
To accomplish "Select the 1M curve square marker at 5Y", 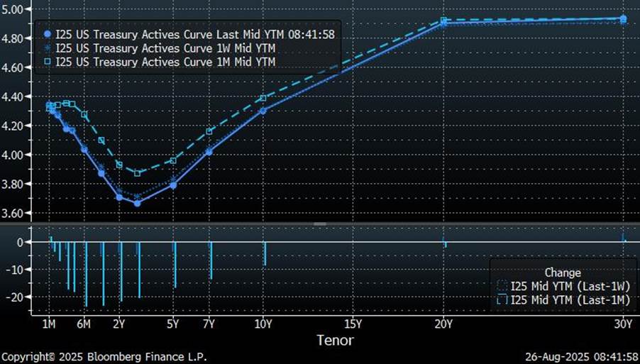I will tap(173, 161).
